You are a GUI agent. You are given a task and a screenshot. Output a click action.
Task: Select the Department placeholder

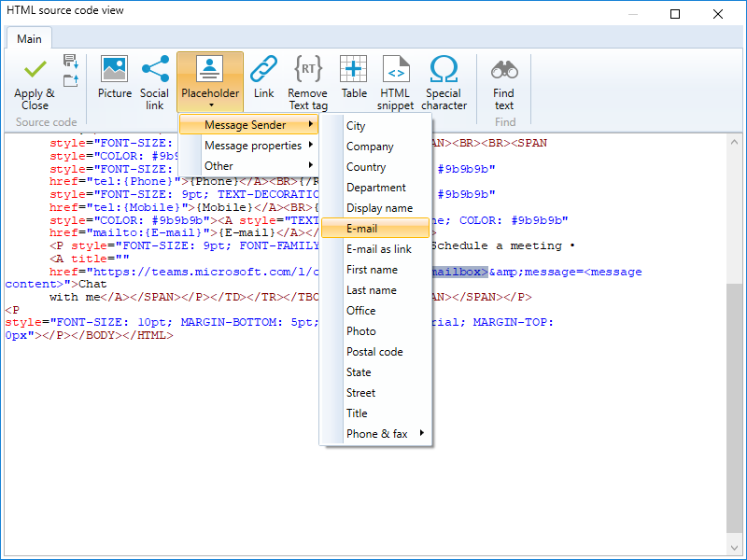pyautogui.click(x=375, y=188)
